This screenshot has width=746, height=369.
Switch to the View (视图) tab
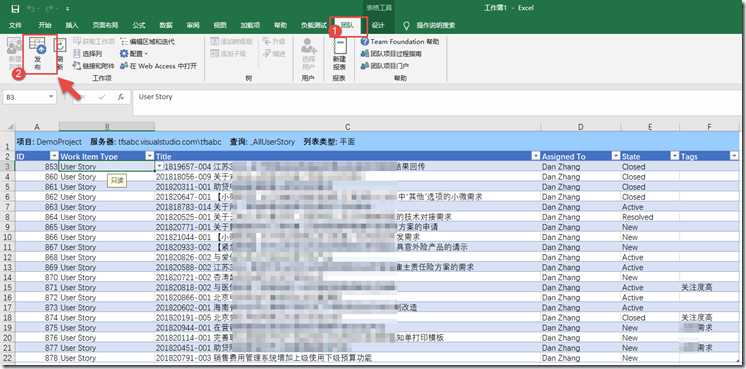(220, 25)
